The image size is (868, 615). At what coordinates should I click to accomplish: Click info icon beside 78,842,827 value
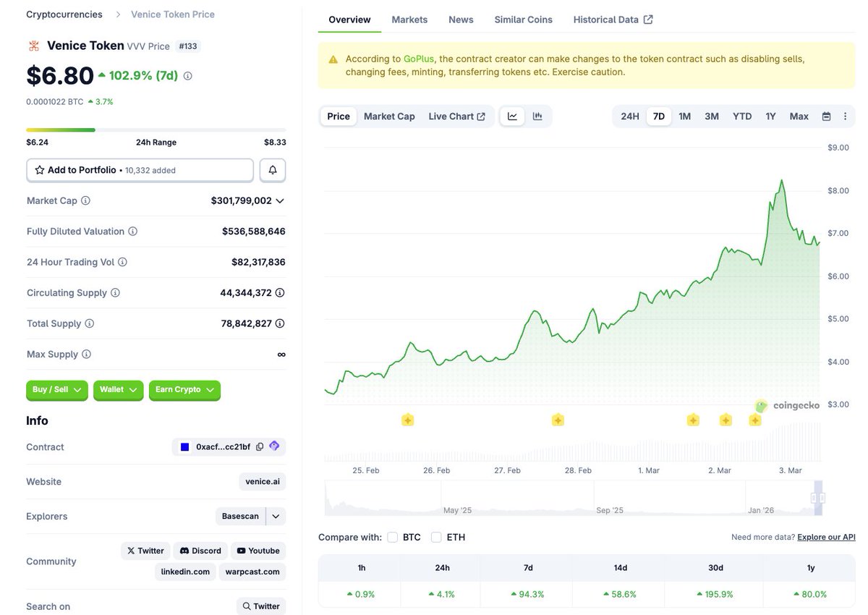pyautogui.click(x=280, y=323)
